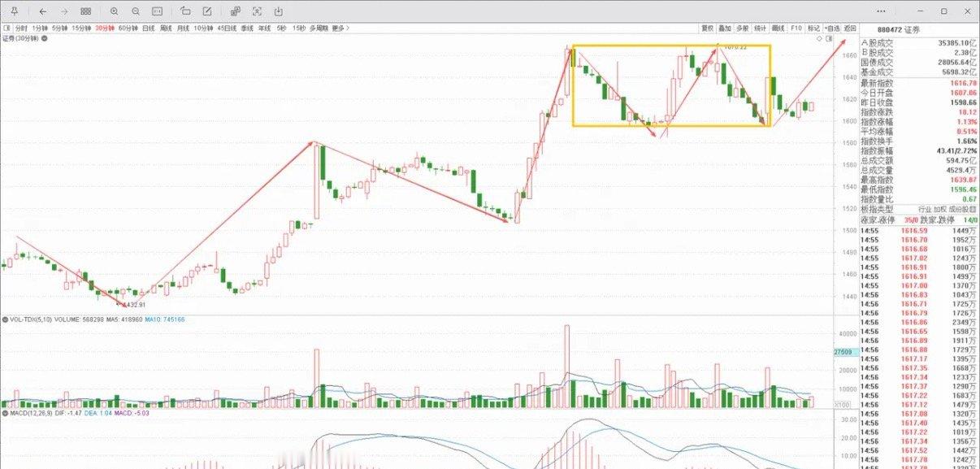980x469 pixels.
Task: Switch to the 1分钟 timeframe tab
Action: (40, 28)
